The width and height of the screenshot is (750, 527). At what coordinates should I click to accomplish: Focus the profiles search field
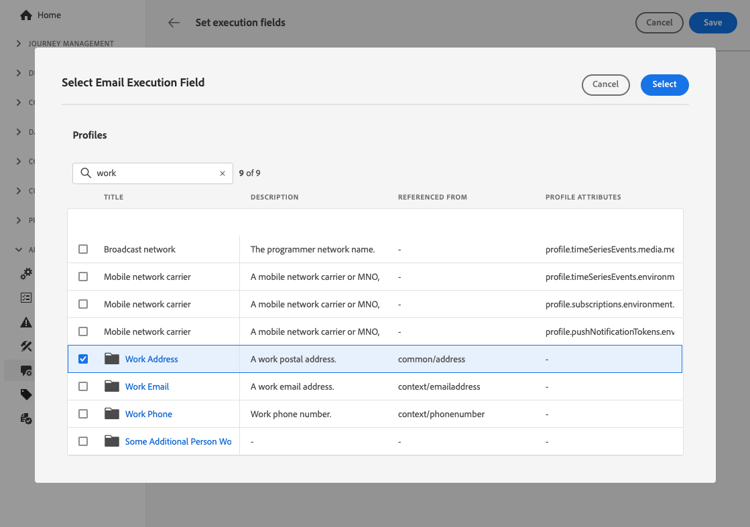coord(155,174)
